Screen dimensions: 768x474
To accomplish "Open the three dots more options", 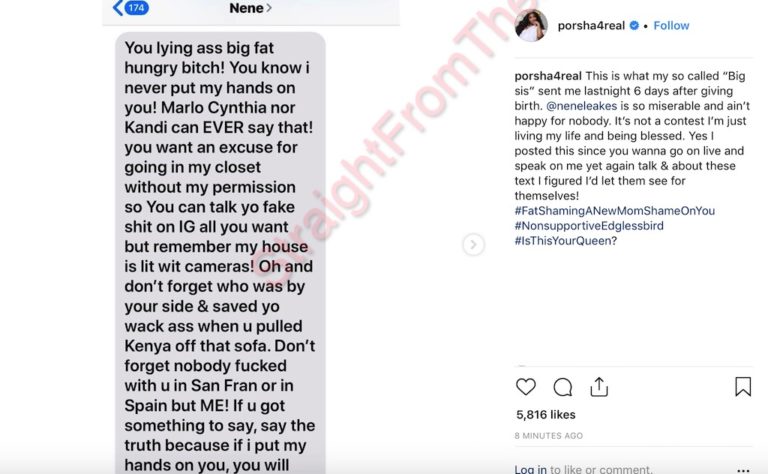I will (x=743, y=470).
